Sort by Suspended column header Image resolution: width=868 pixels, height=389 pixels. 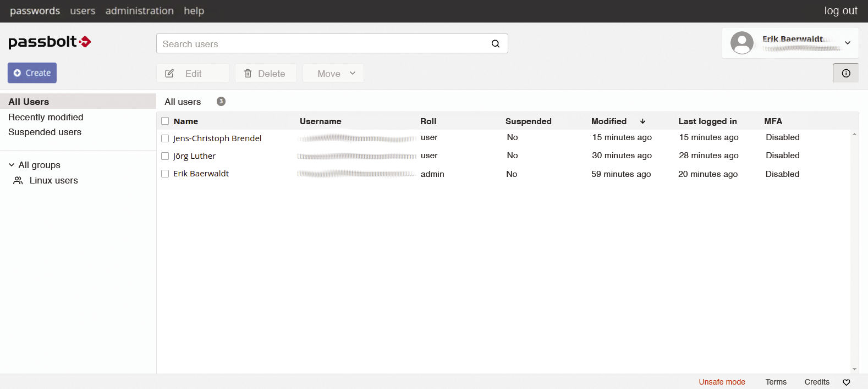point(528,121)
